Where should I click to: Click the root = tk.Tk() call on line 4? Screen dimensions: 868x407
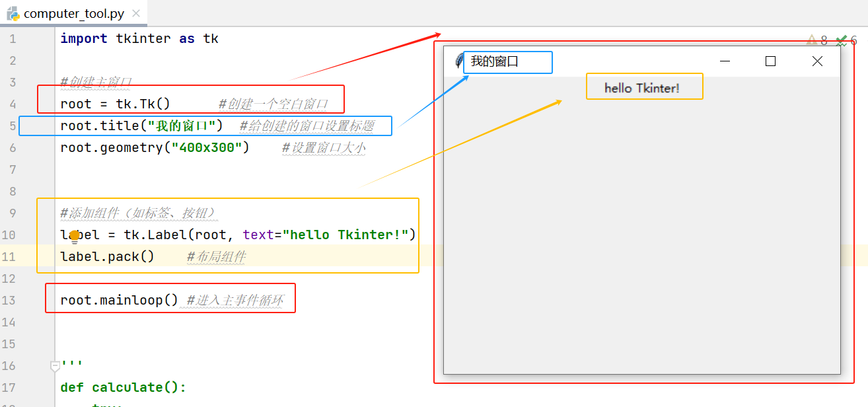[x=117, y=104]
